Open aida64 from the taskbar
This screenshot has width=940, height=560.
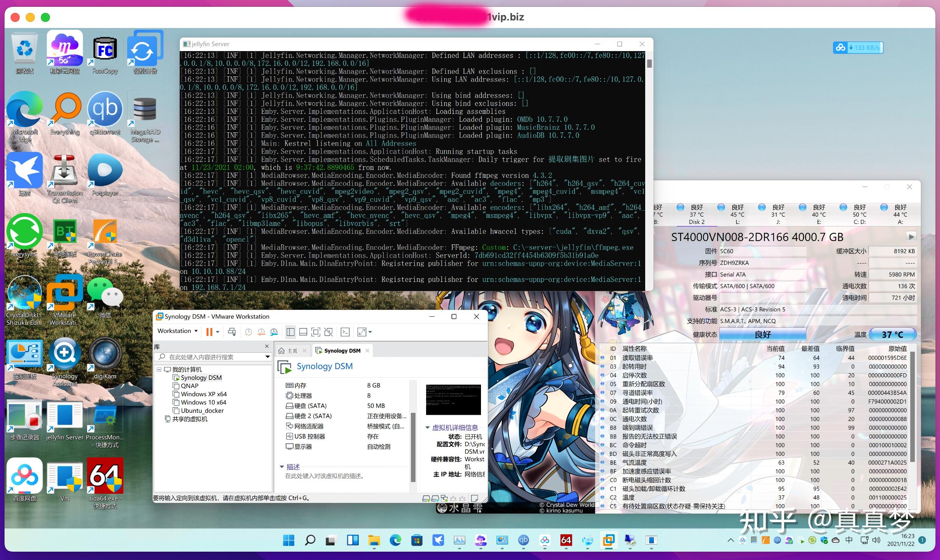tap(566, 540)
